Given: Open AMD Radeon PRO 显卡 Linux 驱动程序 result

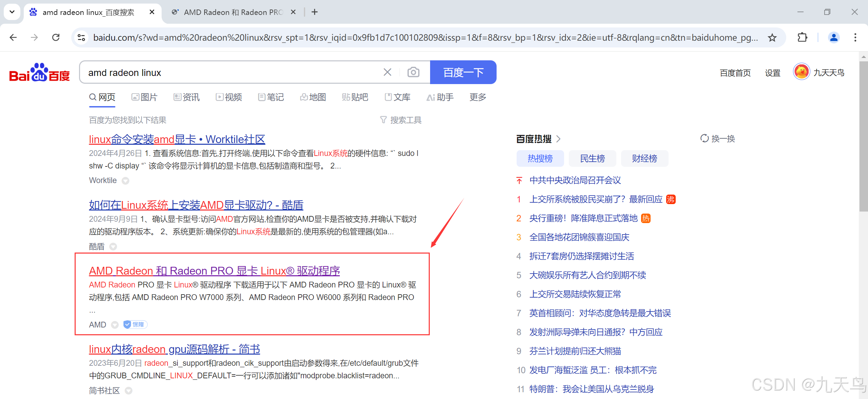Looking at the screenshot, I should click(214, 271).
